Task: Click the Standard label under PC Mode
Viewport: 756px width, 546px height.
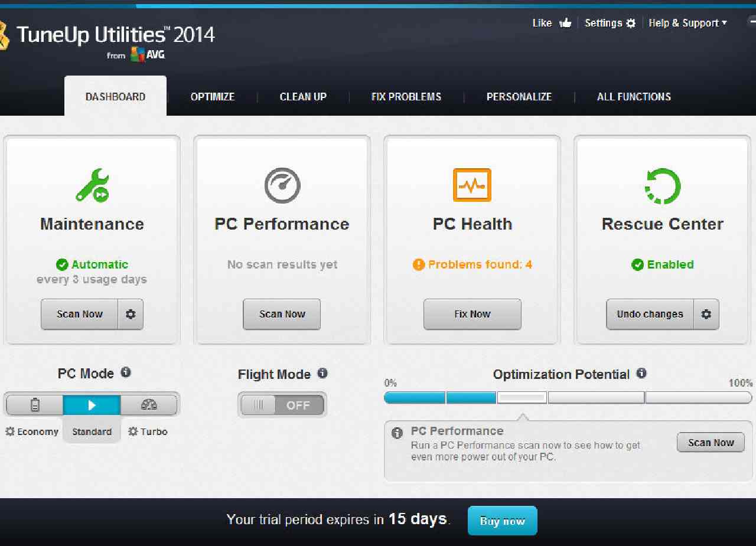Action: (92, 431)
